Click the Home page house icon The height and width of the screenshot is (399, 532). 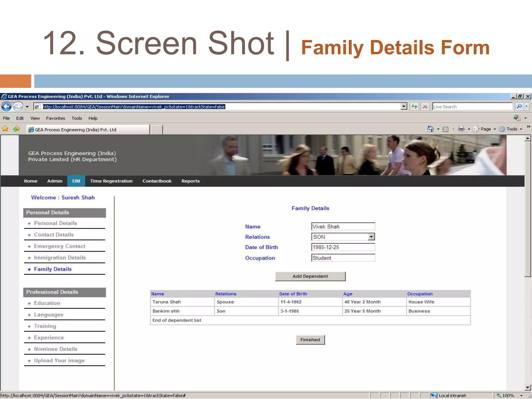(430, 129)
